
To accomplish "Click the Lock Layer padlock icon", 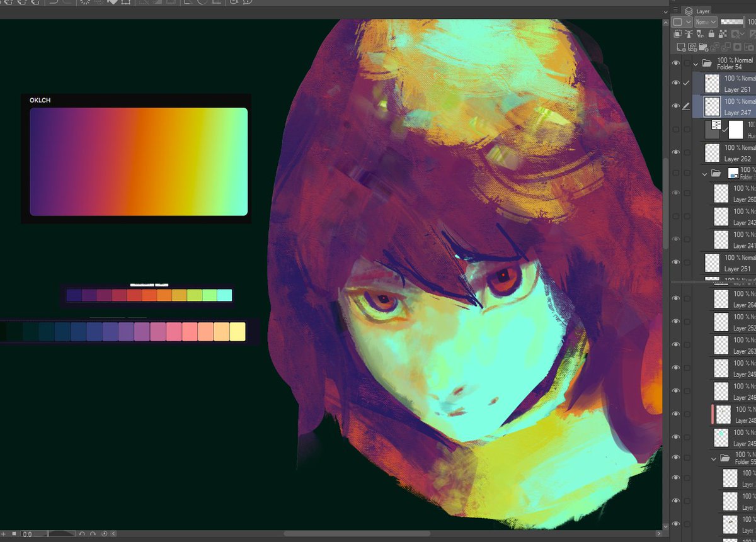I will tap(711, 34).
